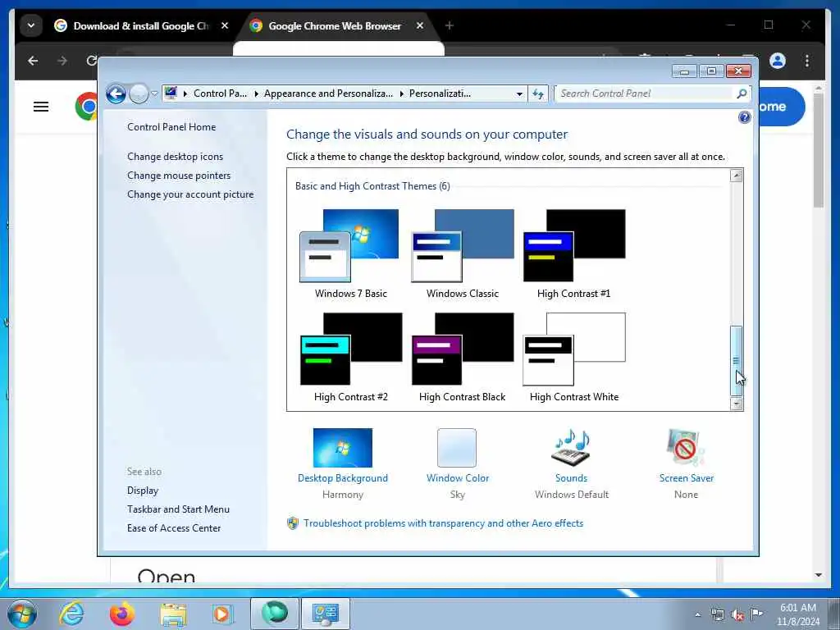Open the recent pages dropdown arrow

(x=154, y=94)
